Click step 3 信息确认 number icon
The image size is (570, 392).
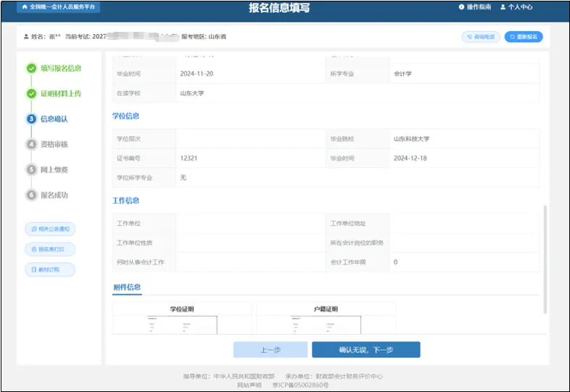tap(32, 119)
